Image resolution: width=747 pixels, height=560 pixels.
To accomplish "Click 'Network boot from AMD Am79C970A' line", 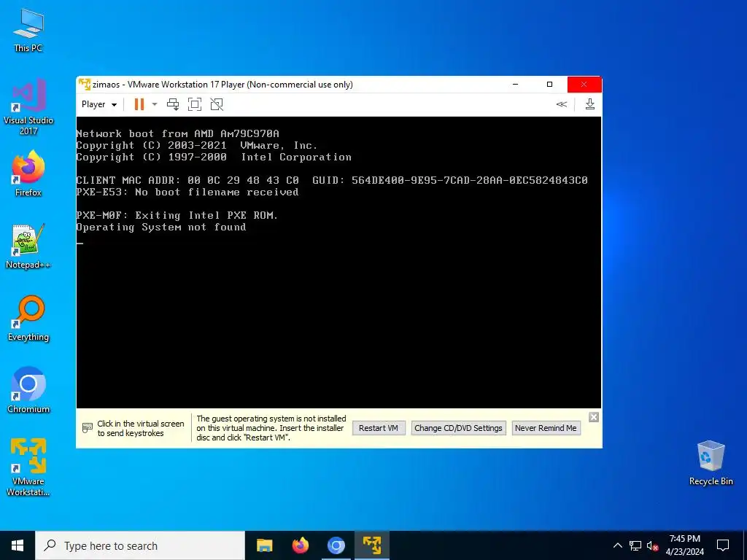I will pos(178,134).
